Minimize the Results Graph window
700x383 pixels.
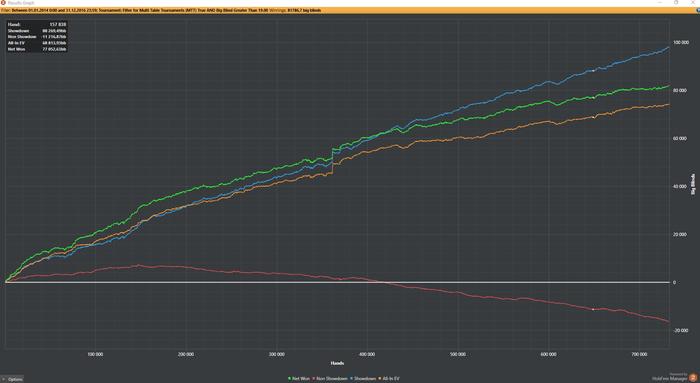point(661,3)
